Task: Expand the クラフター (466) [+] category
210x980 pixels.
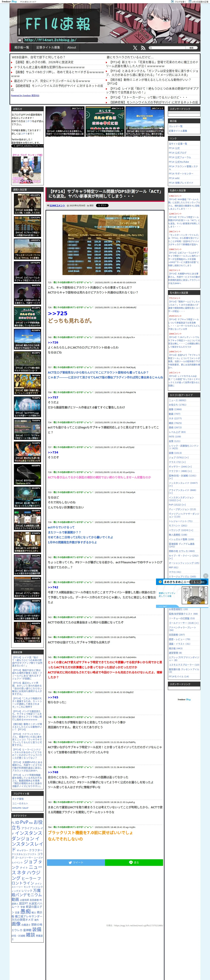Action: click(x=180, y=471)
